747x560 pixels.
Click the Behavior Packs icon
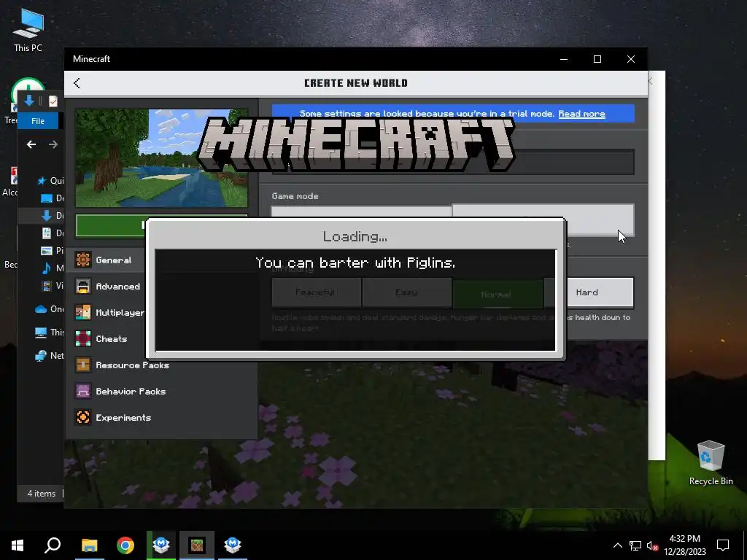83,391
